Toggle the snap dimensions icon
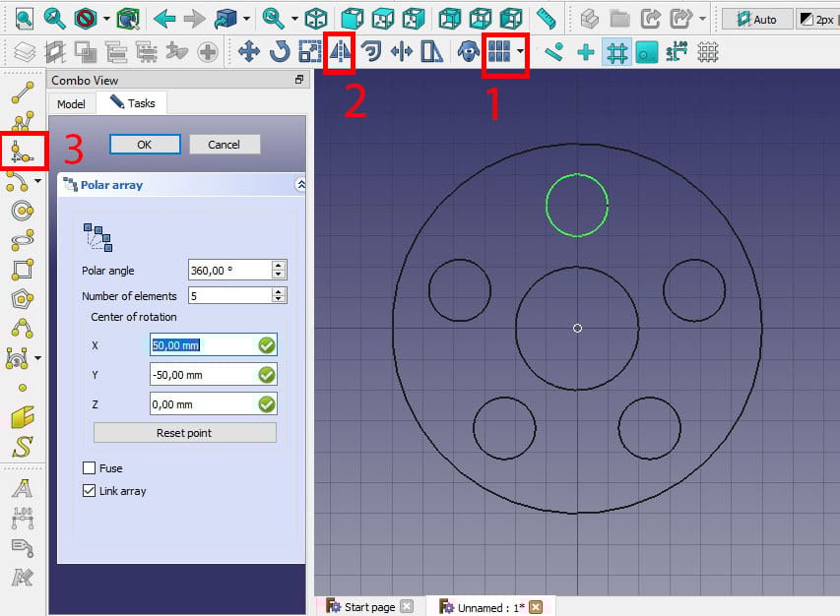Viewport: 840px width, 616px height. coord(678,52)
